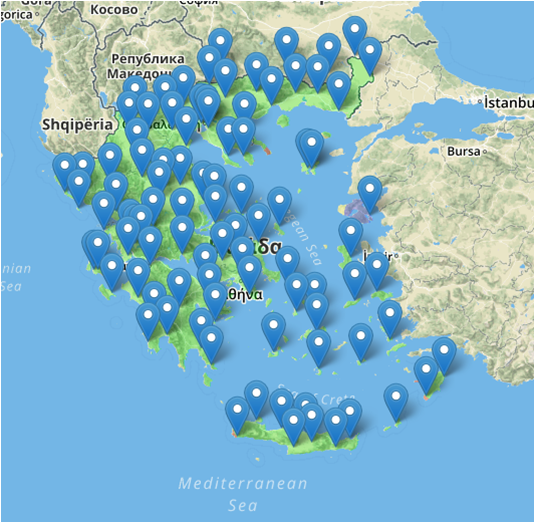Click the Corfu marker farthest west
This screenshot has width=535, height=523.
64,172
